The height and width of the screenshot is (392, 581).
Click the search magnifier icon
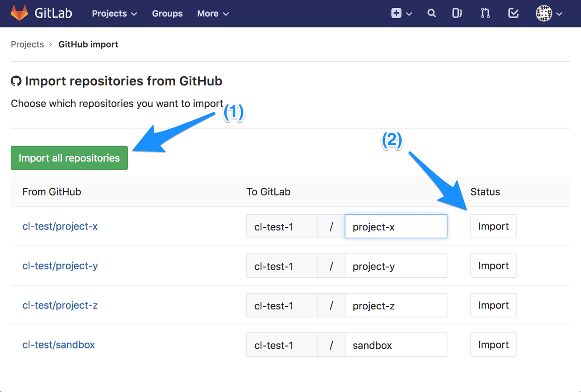(432, 13)
